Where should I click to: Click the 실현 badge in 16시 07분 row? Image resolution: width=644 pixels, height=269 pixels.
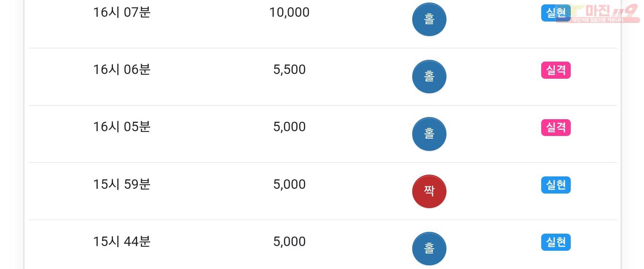click(x=555, y=13)
